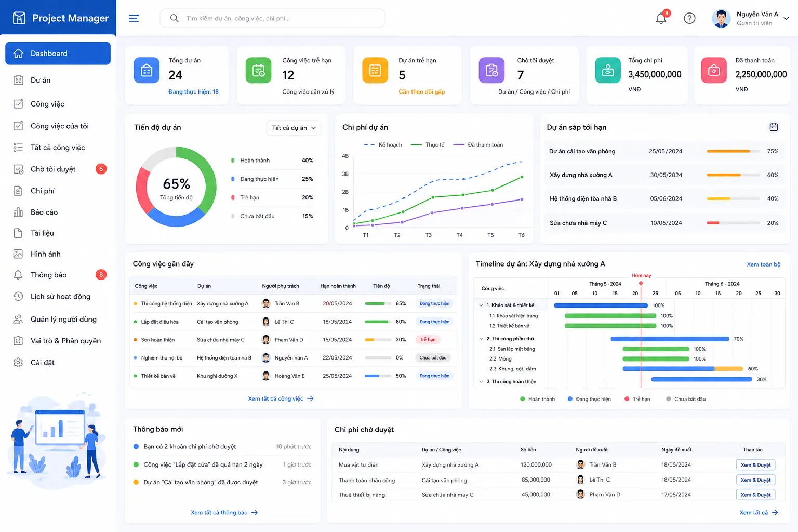Image resolution: width=798 pixels, height=532 pixels.
Task: Click the Xem tất cả thông báo link
Action: (224, 512)
